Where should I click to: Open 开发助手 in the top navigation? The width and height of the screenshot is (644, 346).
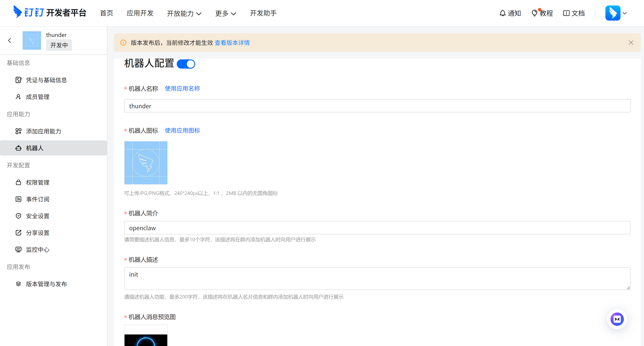tap(263, 13)
